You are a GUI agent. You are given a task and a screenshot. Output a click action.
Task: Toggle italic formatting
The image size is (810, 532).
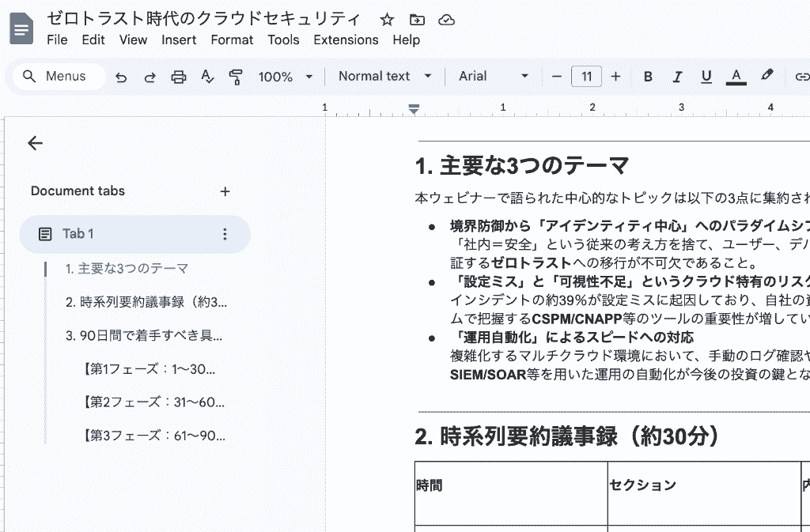click(x=677, y=77)
